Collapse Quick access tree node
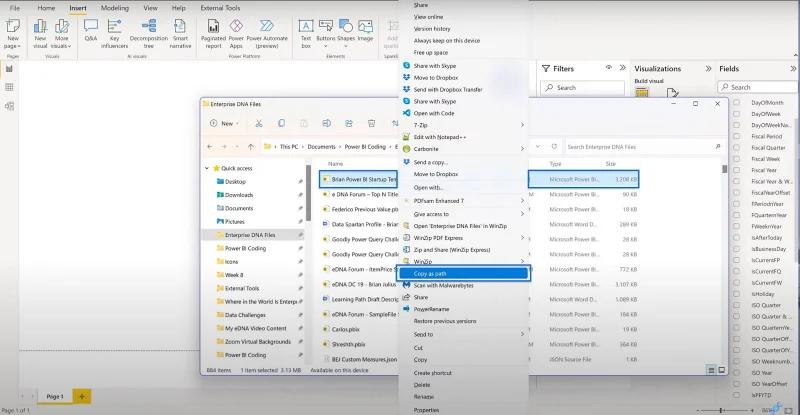Screen dimensions: 800x415 point(207,168)
